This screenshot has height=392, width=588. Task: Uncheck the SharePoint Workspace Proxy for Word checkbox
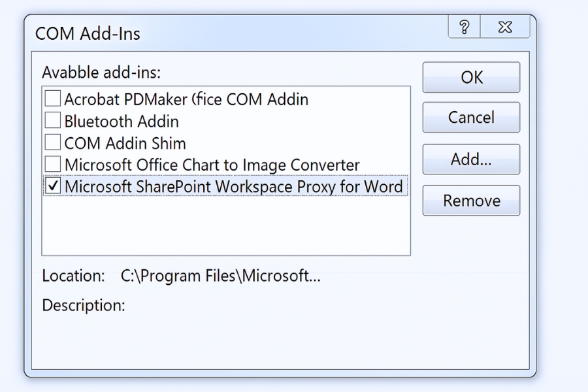(52, 186)
